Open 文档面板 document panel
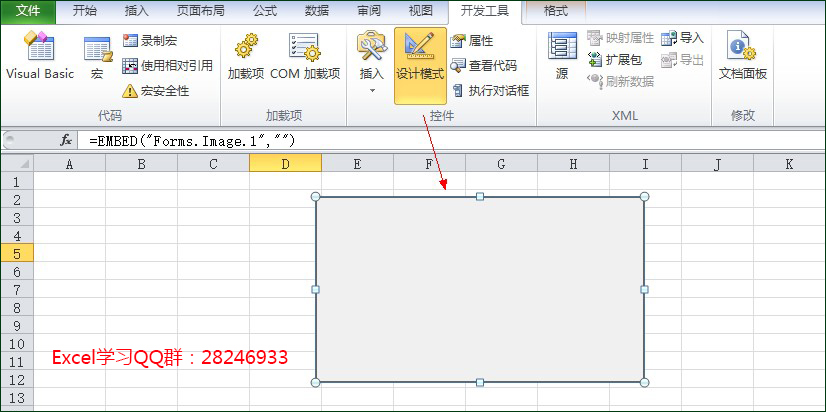The width and height of the screenshot is (826, 412). tap(743, 56)
